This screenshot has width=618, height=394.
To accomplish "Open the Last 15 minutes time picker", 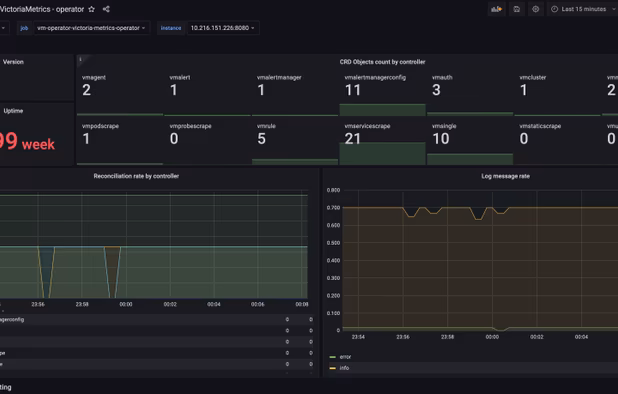I will point(582,9).
